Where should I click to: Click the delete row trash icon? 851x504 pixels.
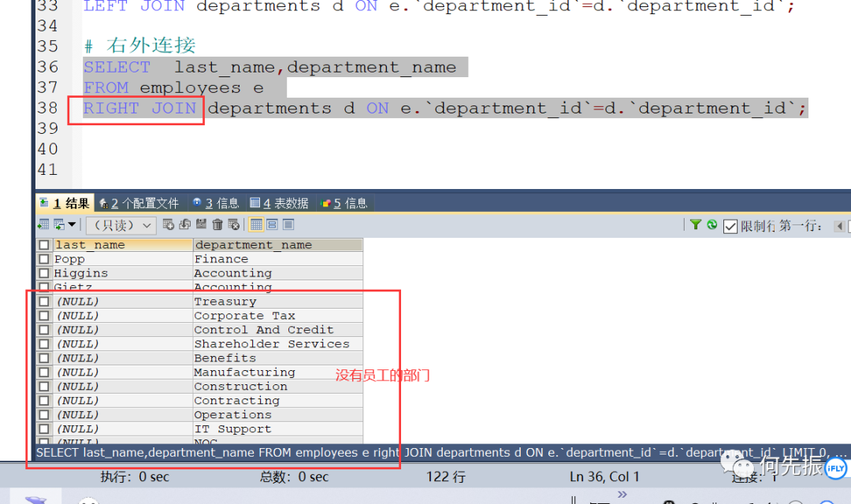click(x=217, y=224)
